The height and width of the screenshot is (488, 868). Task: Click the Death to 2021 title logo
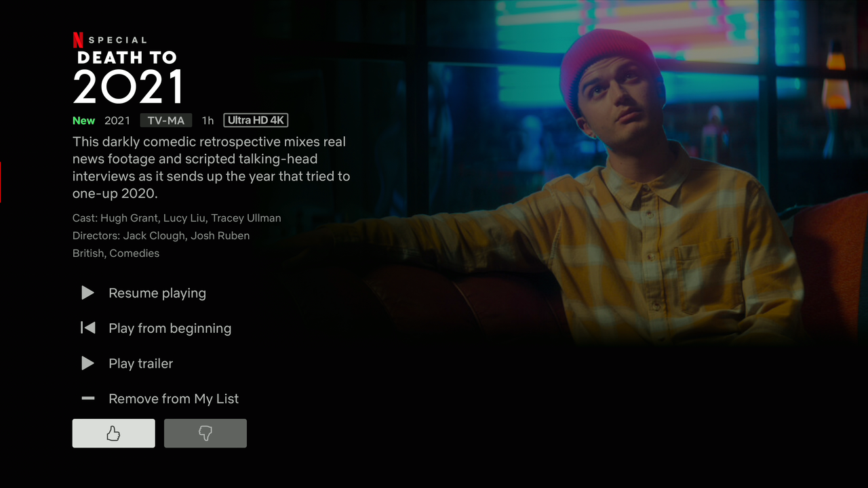pyautogui.click(x=128, y=77)
